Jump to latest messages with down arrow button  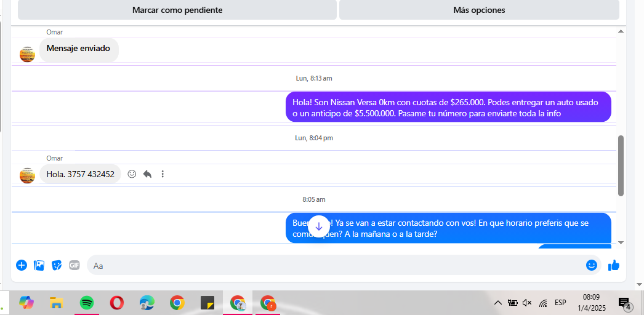319,226
